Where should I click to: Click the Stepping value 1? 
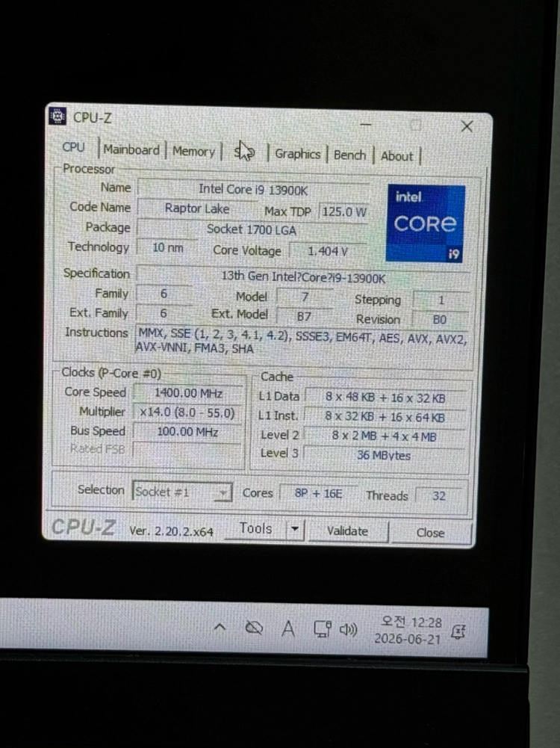coord(441,300)
